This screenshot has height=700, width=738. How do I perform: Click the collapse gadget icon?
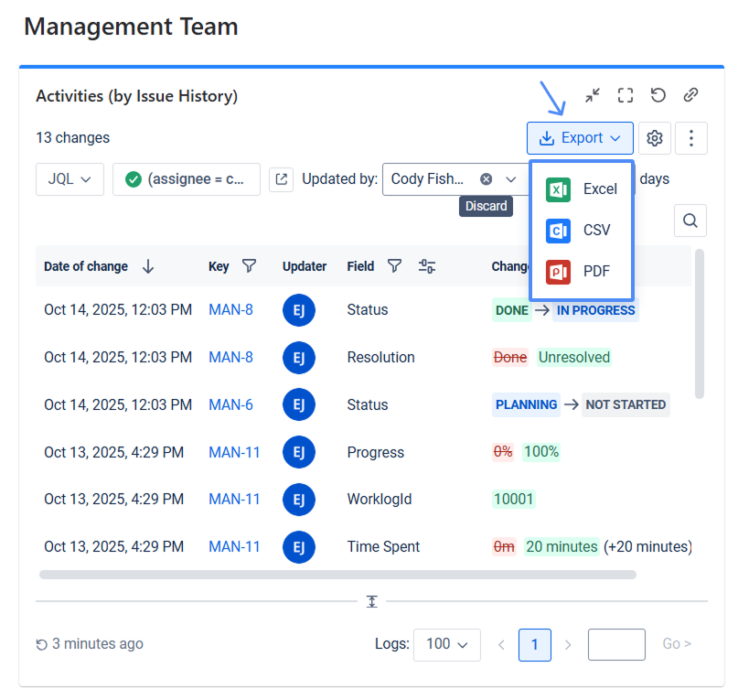[593, 95]
